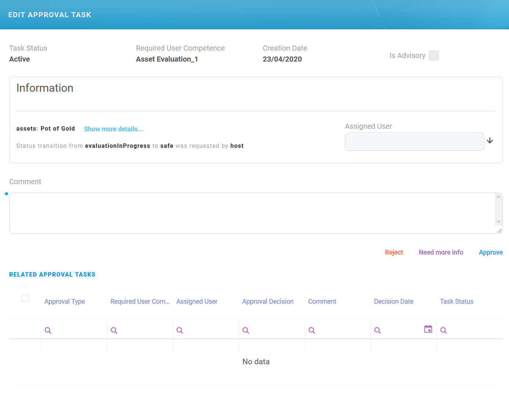Open the Decision Date calendar picker icon
The image size is (509, 420).
pyautogui.click(x=428, y=329)
